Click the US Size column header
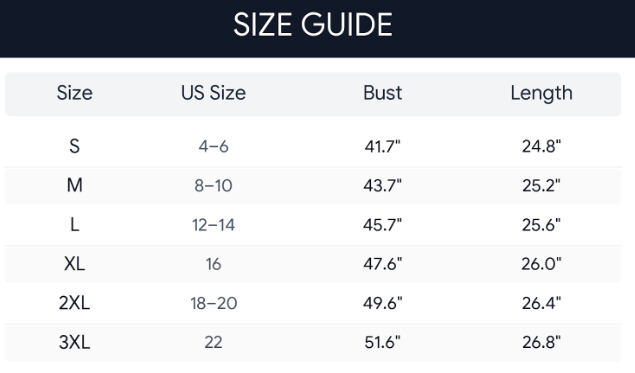This screenshot has height=373, width=635. coord(213,93)
